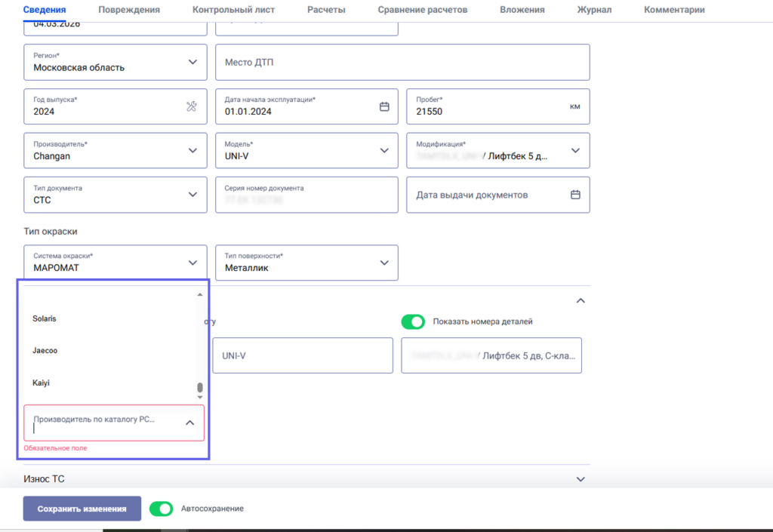The width and height of the screenshot is (773, 532).
Task: Click scroll-up arrow in manufacturer list
Action: point(200,294)
